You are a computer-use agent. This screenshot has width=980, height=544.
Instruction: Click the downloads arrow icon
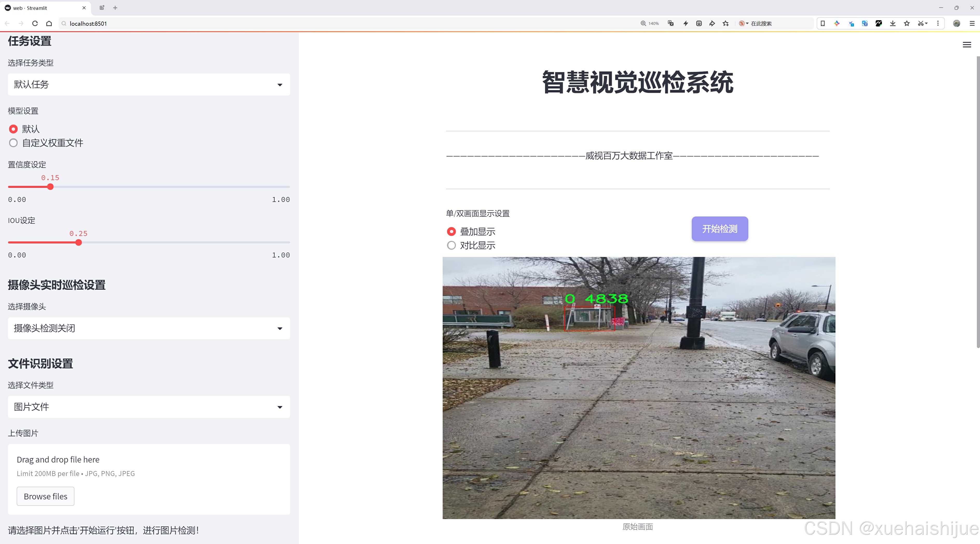(x=893, y=24)
